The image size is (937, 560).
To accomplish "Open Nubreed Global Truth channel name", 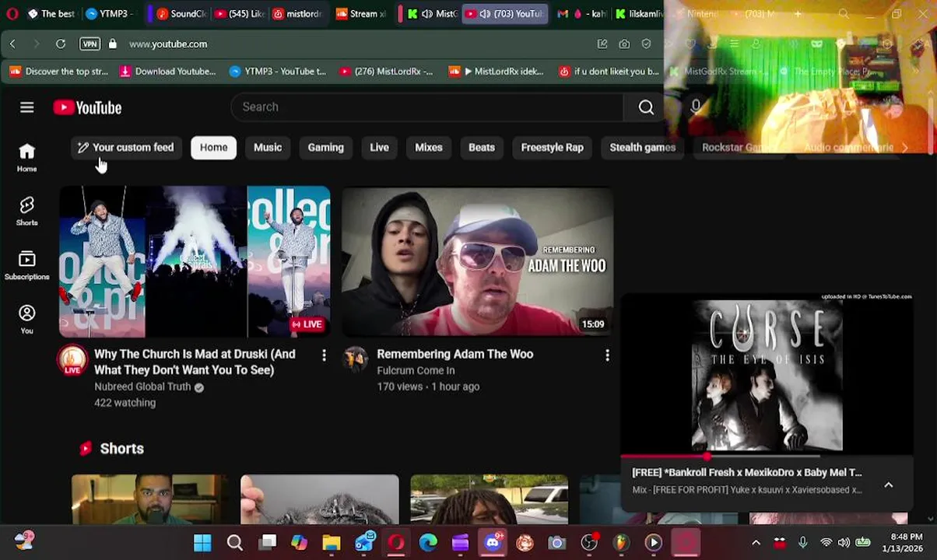I will [142, 387].
